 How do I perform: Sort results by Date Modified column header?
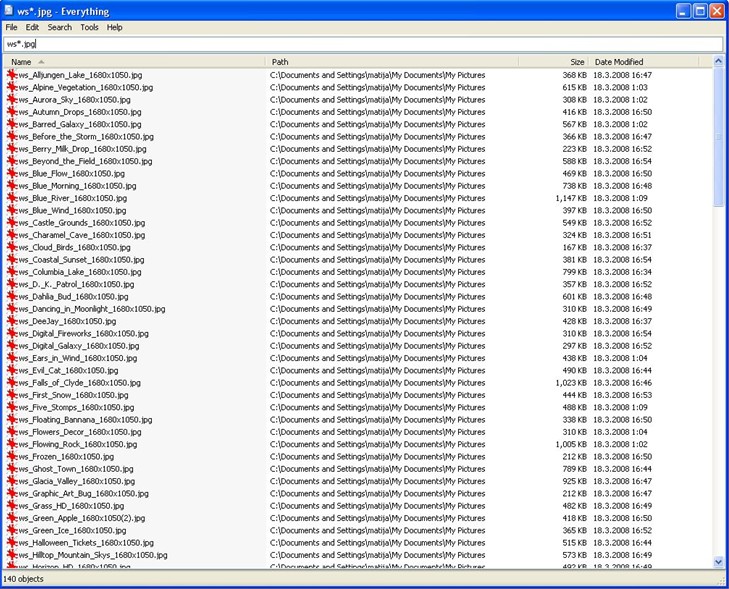(644, 62)
